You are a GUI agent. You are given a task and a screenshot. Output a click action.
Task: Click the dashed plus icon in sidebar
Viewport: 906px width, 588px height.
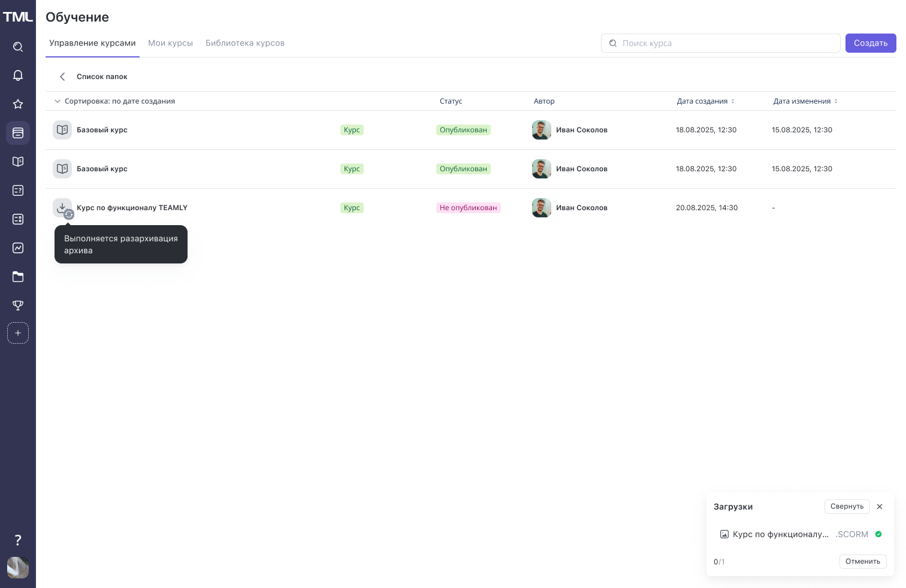pos(18,333)
